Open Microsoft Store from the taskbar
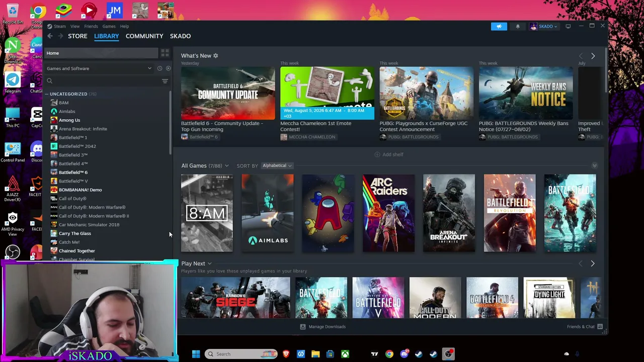The image size is (644, 362). 330,354
